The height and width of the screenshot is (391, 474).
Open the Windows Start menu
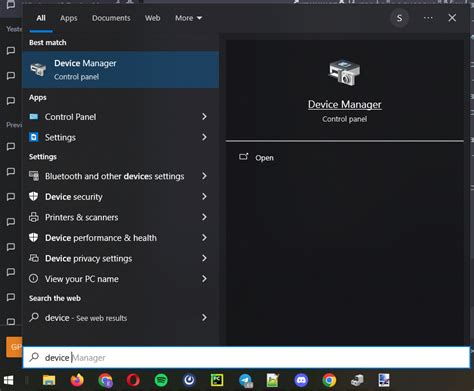[x=8, y=380]
